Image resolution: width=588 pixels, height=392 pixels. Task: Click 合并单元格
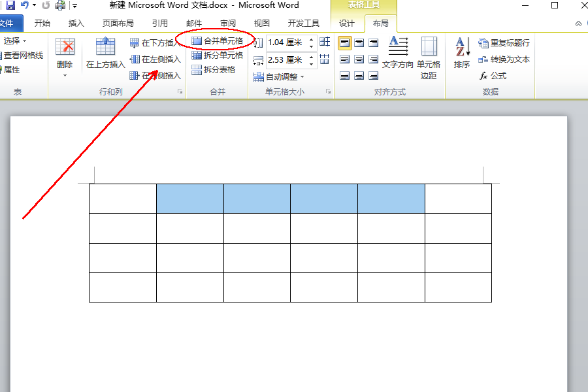(218, 41)
